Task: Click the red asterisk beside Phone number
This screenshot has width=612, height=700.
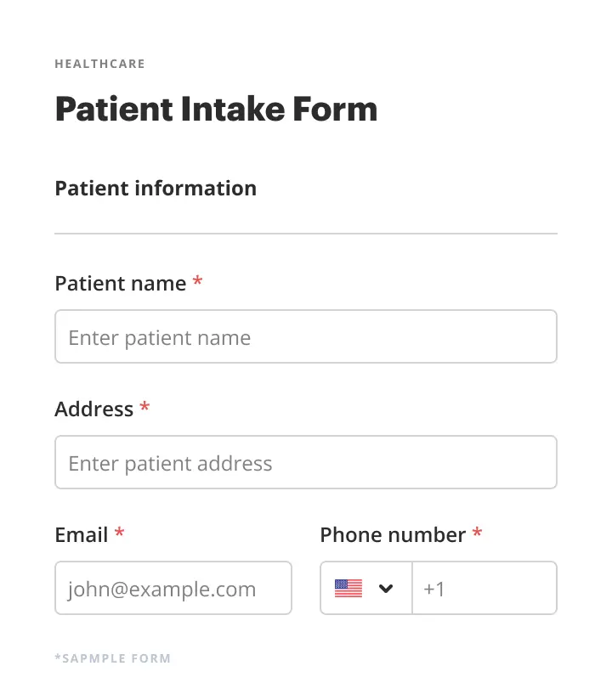Action: (478, 534)
